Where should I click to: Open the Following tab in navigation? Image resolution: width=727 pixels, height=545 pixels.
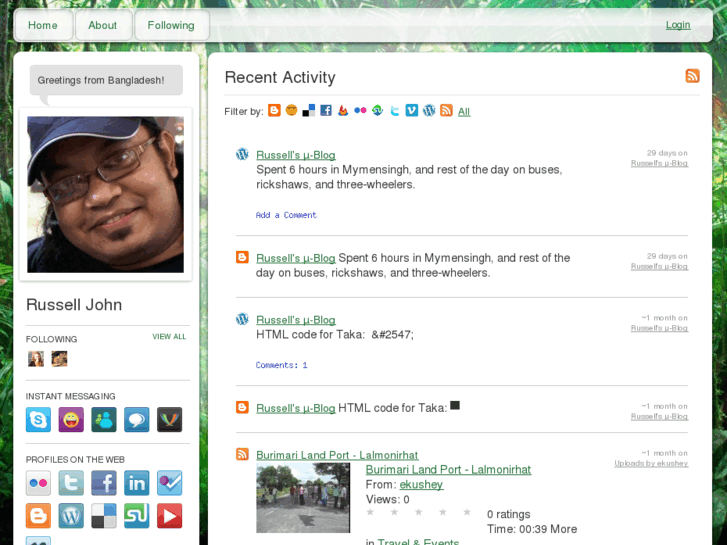point(171,25)
